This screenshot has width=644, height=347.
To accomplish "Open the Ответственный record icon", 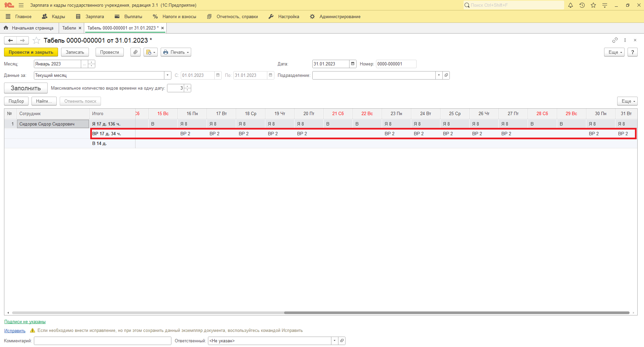I will [x=342, y=341].
